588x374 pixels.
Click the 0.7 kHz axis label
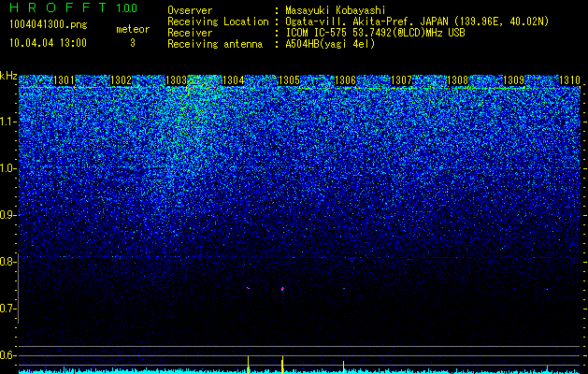pos(7,309)
